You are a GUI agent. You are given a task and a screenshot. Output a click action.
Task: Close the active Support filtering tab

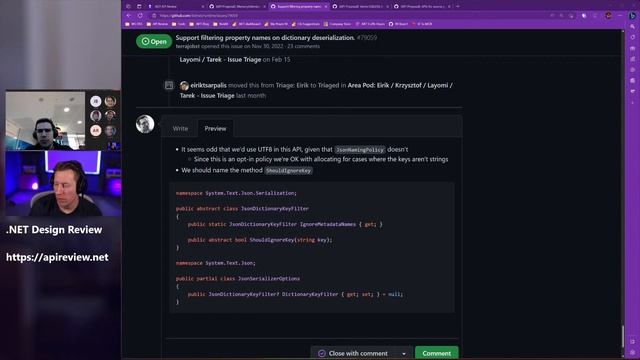(x=326, y=7)
